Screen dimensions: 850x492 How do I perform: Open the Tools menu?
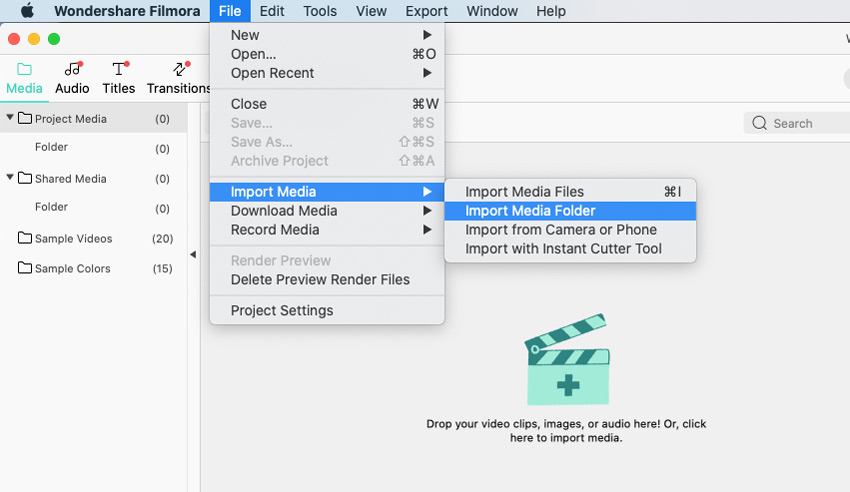(x=320, y=11)
